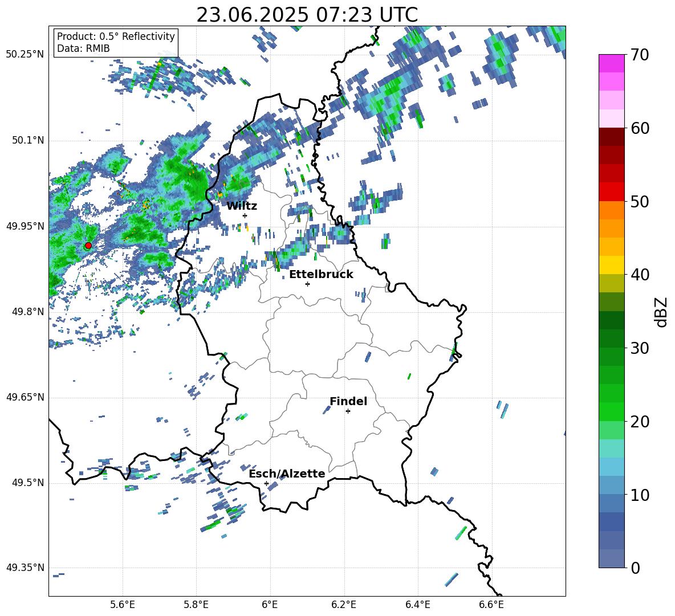Click the 30 tick label on colorbar
This screenshot has width=675, height=616.
[640, 348]
